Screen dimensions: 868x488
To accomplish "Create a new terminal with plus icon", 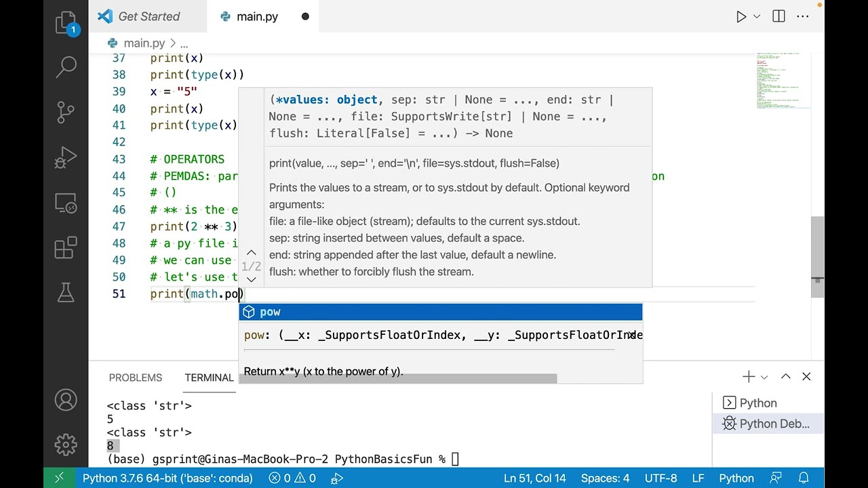I will tap(749, 376).
